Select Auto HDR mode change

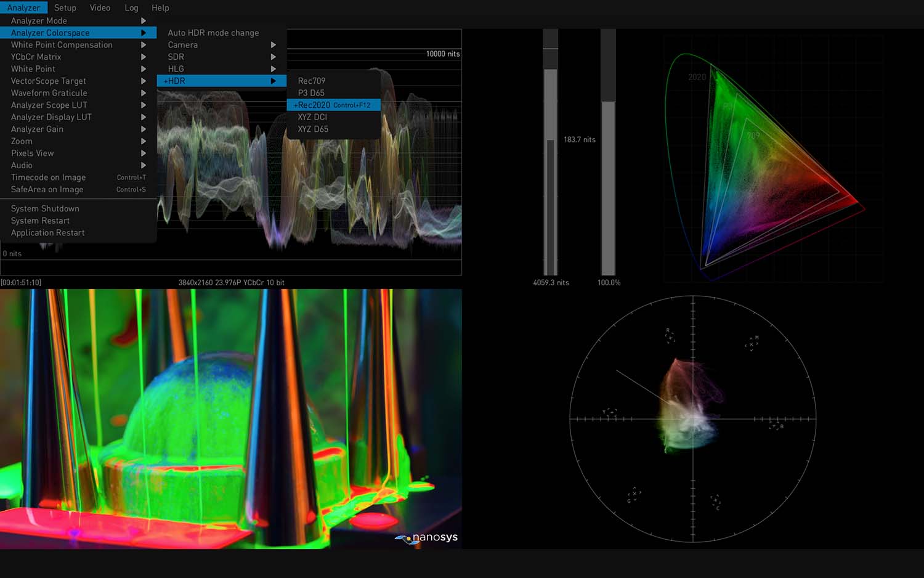[213, 33]
